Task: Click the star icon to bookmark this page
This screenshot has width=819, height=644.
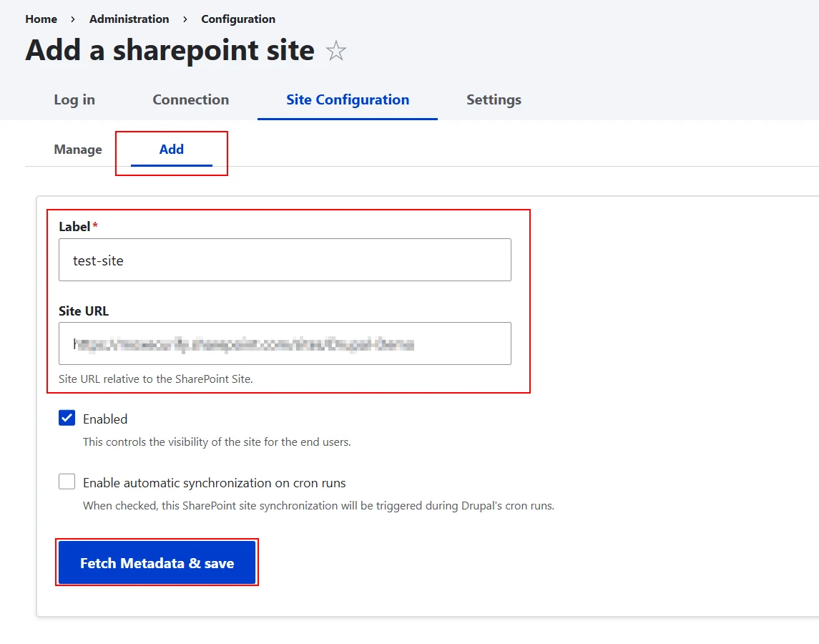Action: point(335,50)
